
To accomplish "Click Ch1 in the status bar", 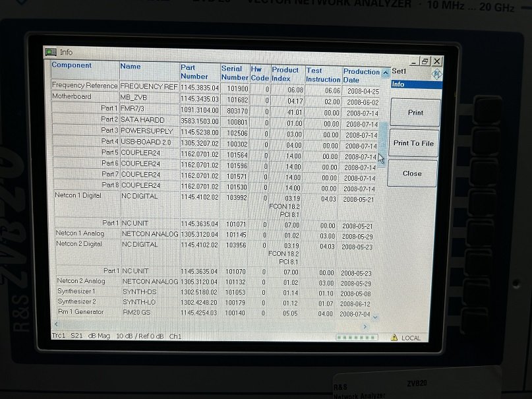I will (x=175, y=336).
